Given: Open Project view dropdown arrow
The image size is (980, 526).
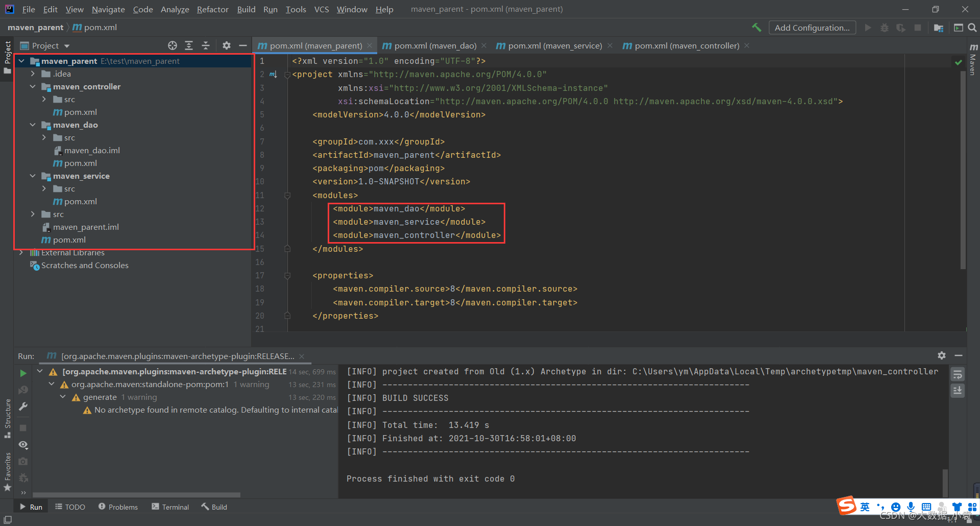Looking at the screenshot, I should (x=67, y=46).
